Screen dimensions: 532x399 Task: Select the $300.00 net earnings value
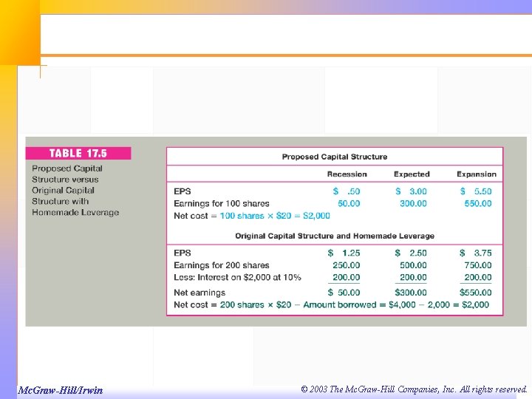coord(411,293)
